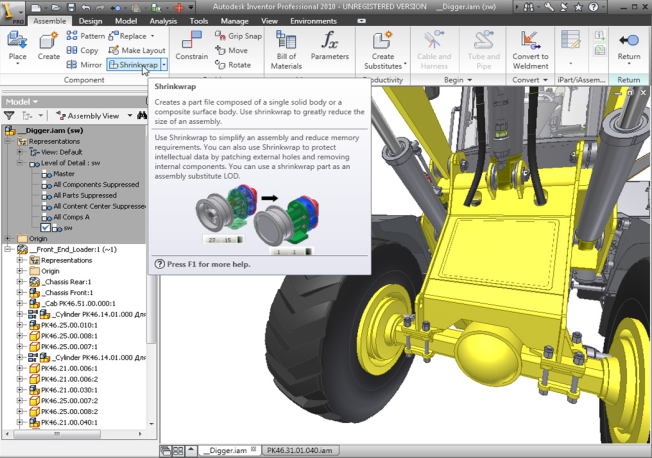Switch to the PK46.31.01.040.iam document tab
652x458 pixels.
(299, 450)
